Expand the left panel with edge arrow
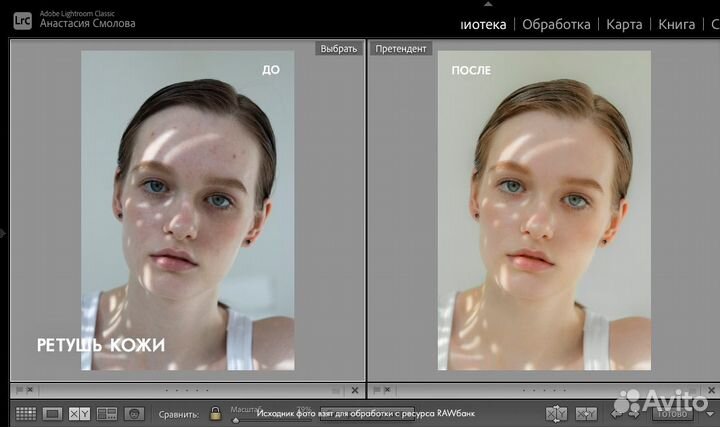The image size is (720, 427). (3, 233)
